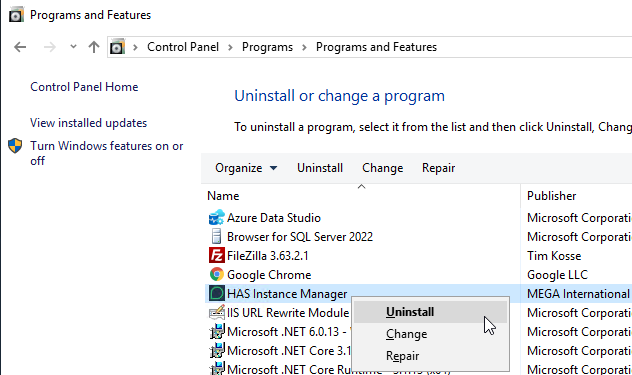Click MEGA International publisher cell

coord(578,294)
